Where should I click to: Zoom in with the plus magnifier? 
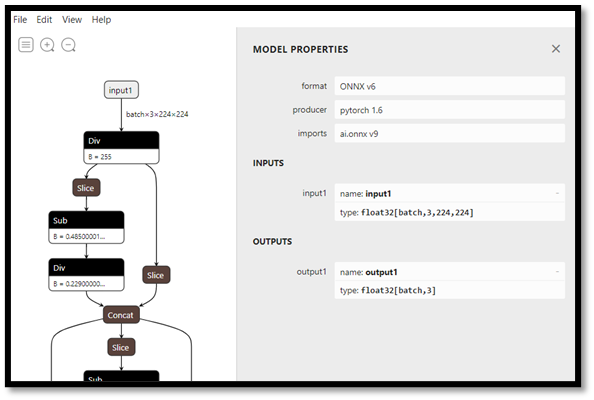(47, 45)
